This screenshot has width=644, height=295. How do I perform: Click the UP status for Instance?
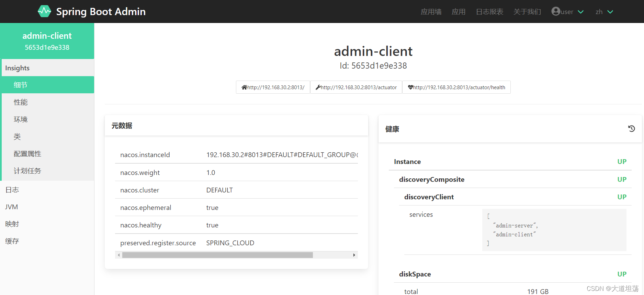tap(622, 162)
